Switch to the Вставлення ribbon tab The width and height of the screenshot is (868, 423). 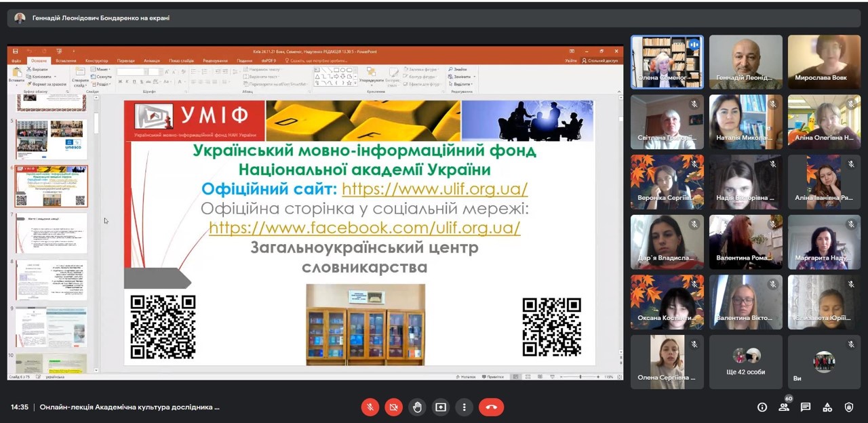pyautogui.click(x=66, y=60)
